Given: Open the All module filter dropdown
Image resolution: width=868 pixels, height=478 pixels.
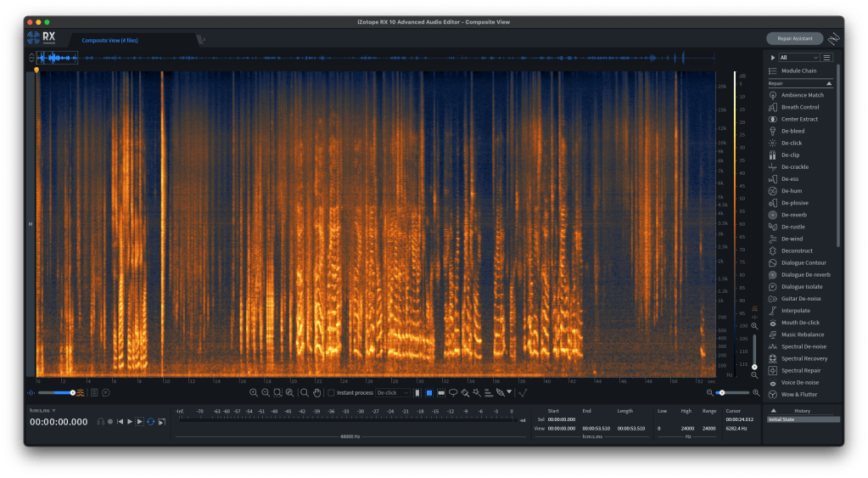Looking at the screenshot, I should click(x=798, y=57).
